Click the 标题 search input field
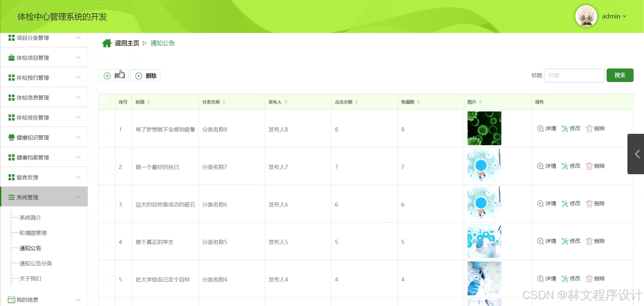 pos(574,76)
